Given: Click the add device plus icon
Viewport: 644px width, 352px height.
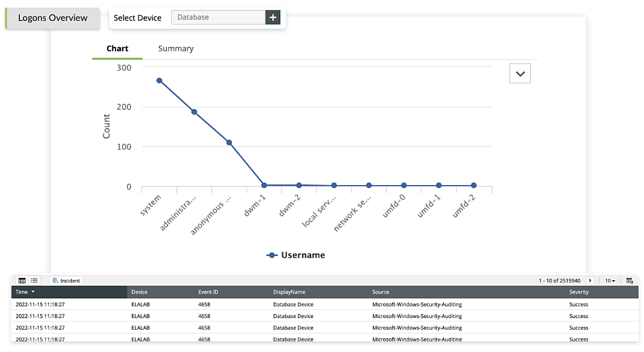Looking at the screenshot, I should [273, 17].
